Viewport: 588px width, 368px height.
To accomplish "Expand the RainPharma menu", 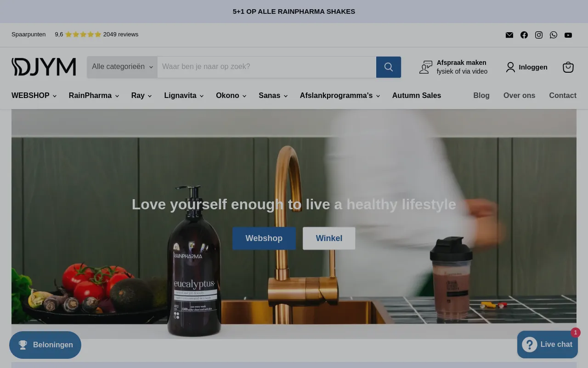I will pos(94,96).
